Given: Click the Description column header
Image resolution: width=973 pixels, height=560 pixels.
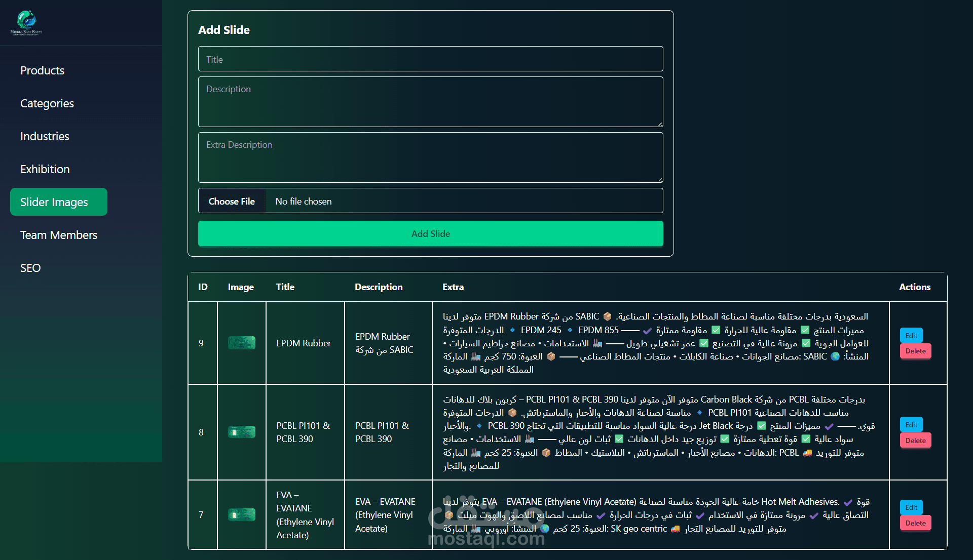Looking at the screenshot, I should 379,287.
